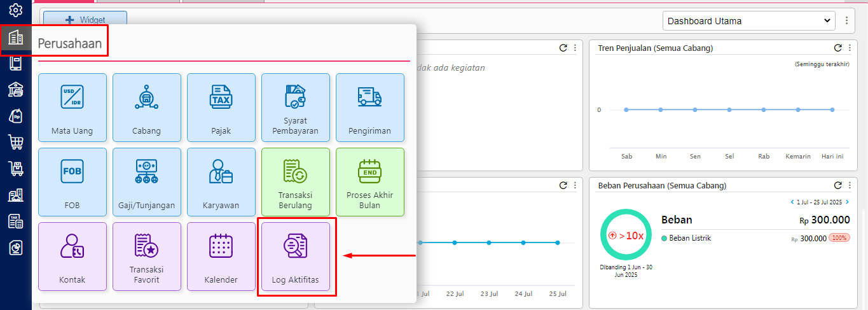Open the Log Aktifitas tile
Image resolution: width=868 pixels, height=310 pixels.
tap(296, 256)
